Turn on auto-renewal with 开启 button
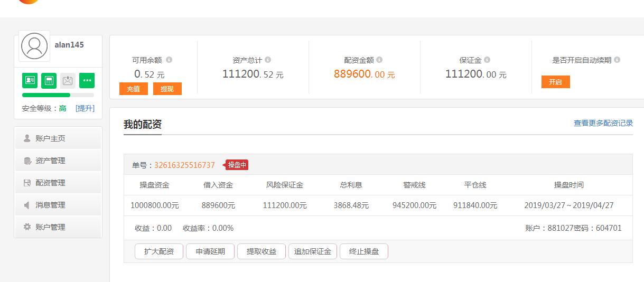 555,82
